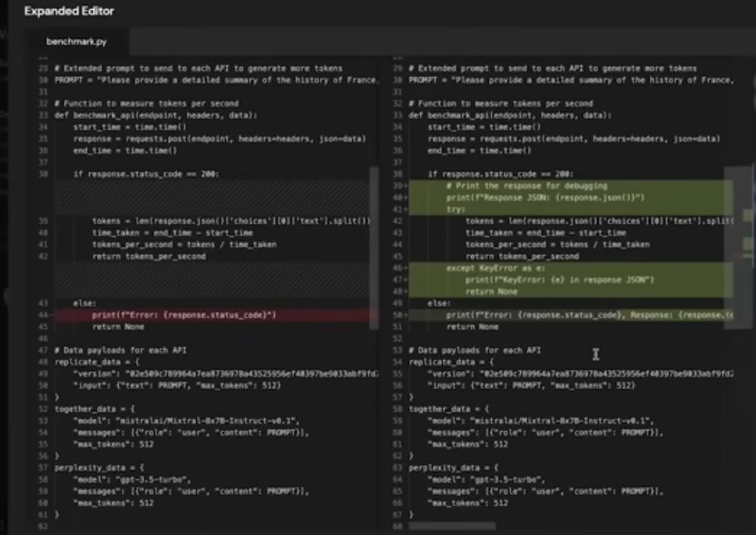Select the added-line marker beside line 47

406,280
